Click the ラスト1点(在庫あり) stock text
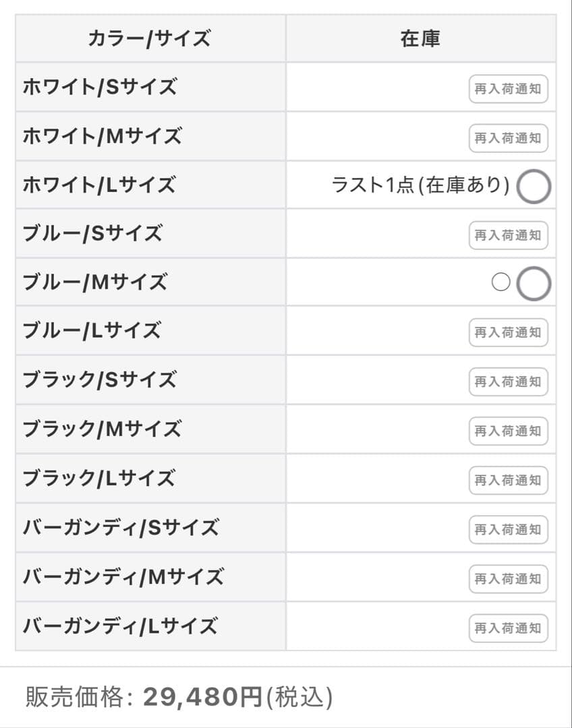The image size is (572, 728). pyautogui.click(x=420, y=185)
